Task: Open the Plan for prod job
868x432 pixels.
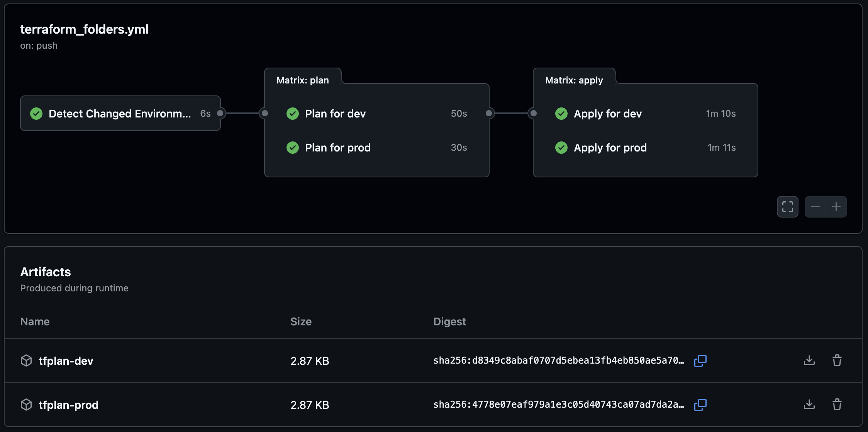Action: pos(337,148)
